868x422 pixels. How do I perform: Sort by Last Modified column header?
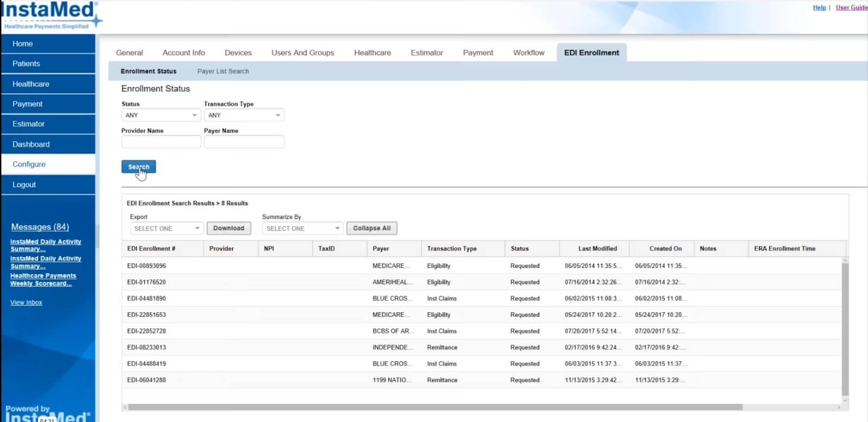click(x=594, y=248)
